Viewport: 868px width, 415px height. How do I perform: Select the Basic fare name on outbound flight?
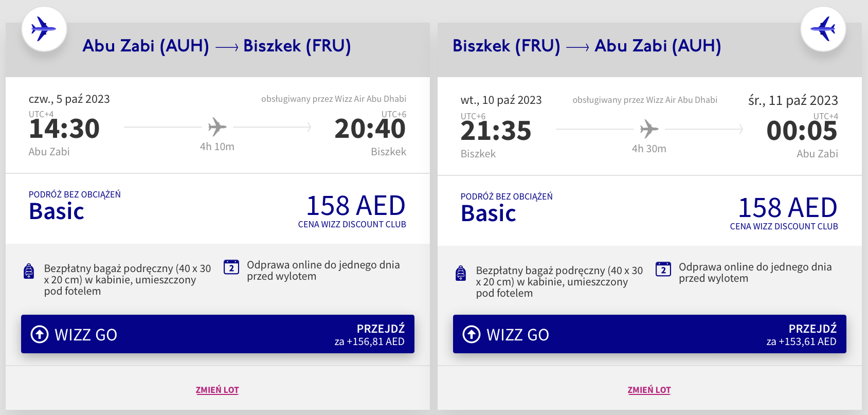(x=57, y=211)
